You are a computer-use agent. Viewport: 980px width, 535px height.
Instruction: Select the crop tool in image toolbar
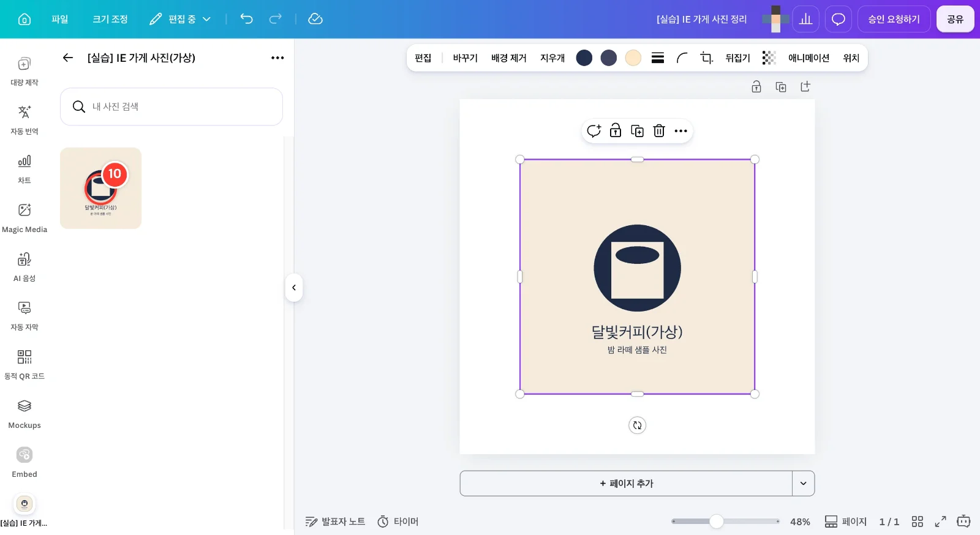707,58
